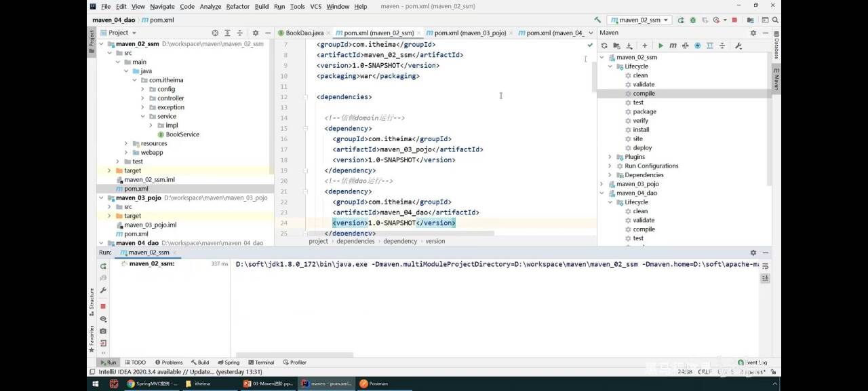Open the Spring tool window
The image size is (868, 391).
click(229, 362)
